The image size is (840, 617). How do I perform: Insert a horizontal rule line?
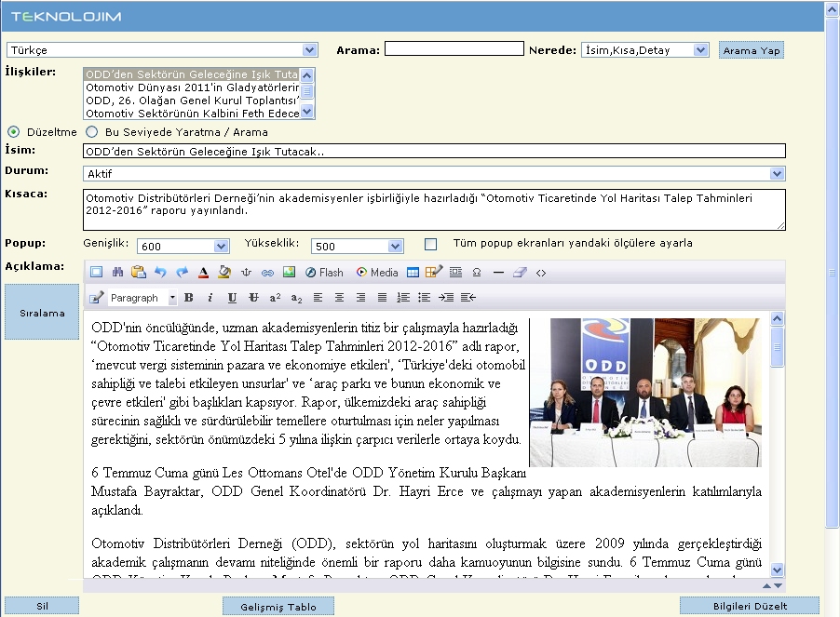click(498, 273)
